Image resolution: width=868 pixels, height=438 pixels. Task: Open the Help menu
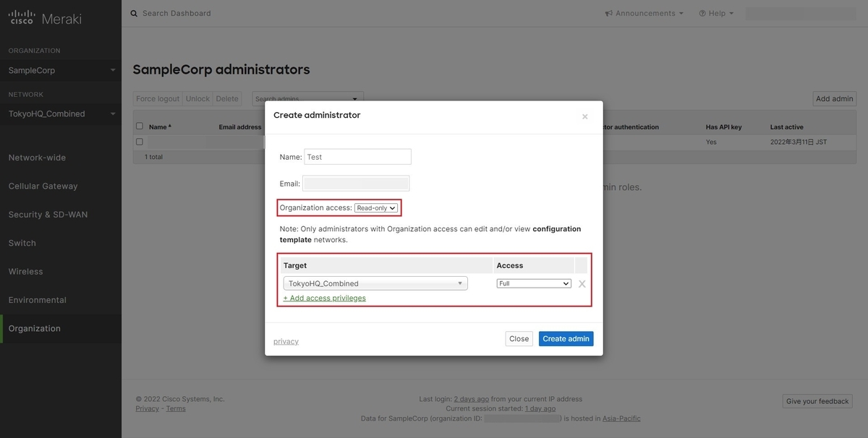point(716,13)
